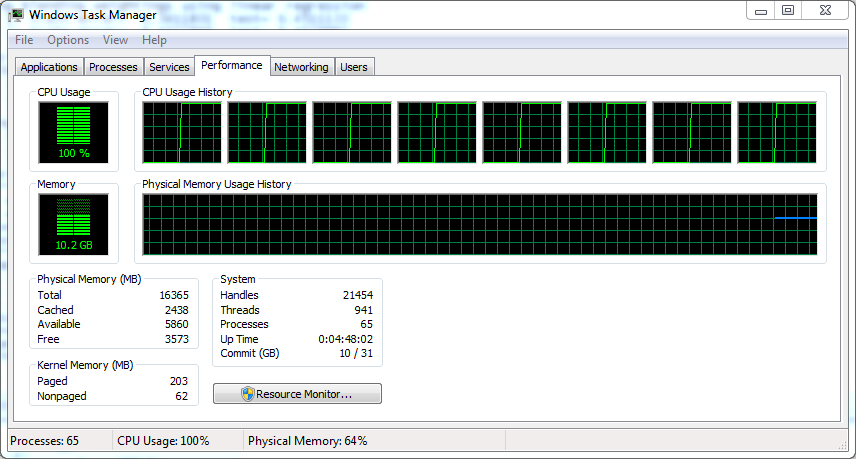856x459 pixels.
Task: Click the Total physical memory value 16365
Action: pos(174,295)
